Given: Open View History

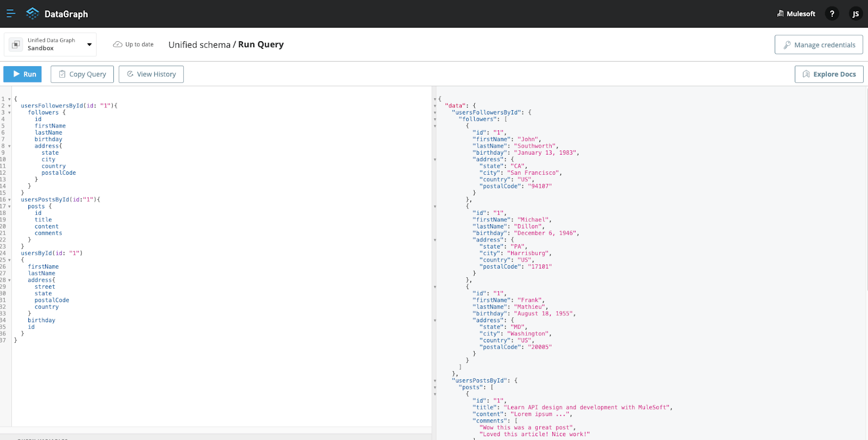Looking at the screenshot, I should 151,74.
